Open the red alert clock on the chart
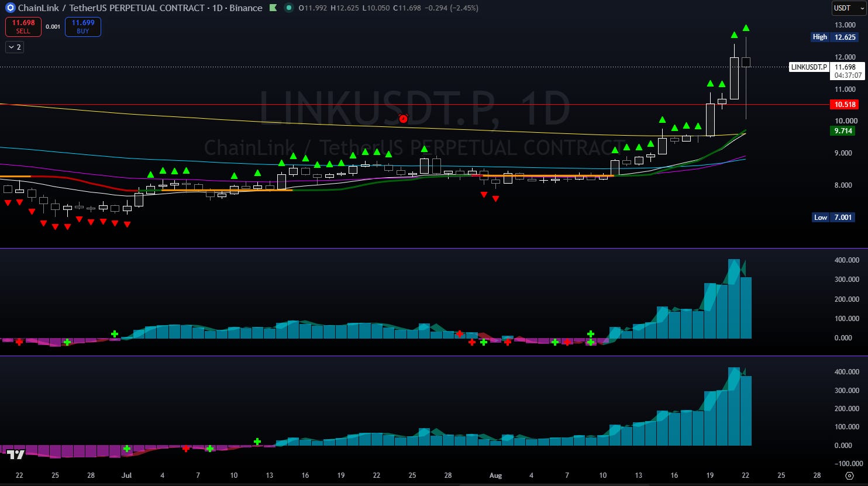868x486 pixels. 403,119
